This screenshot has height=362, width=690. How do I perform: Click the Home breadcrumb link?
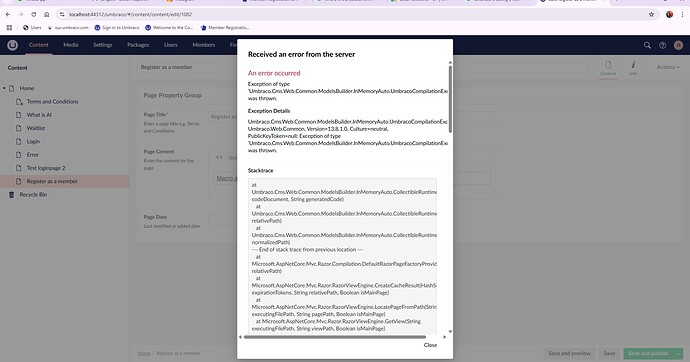tap(144, 353)
